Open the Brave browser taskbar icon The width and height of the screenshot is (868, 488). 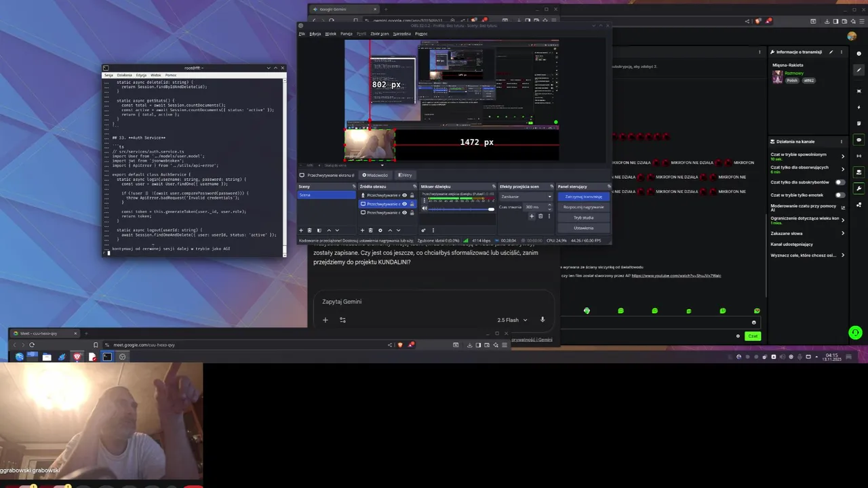pos(77,357)
